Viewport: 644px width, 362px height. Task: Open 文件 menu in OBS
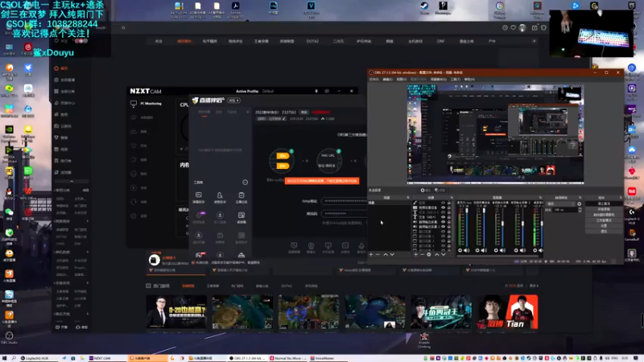(374, 79)
